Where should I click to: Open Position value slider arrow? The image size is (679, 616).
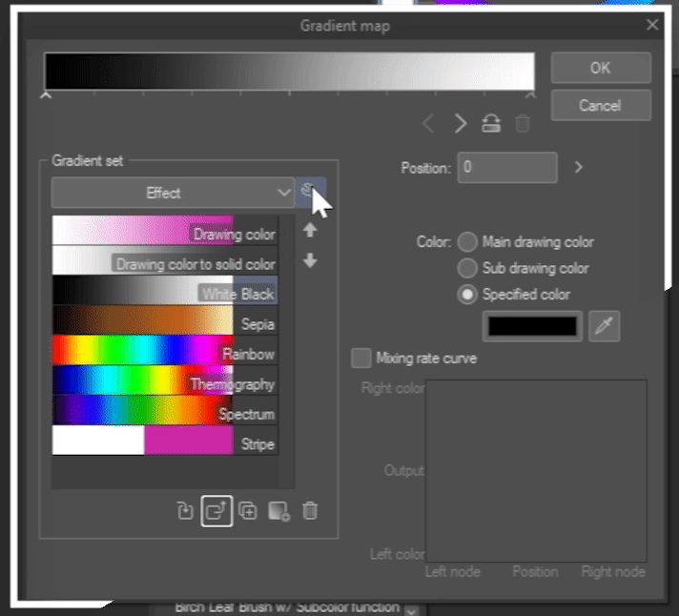tap(578, 167)
